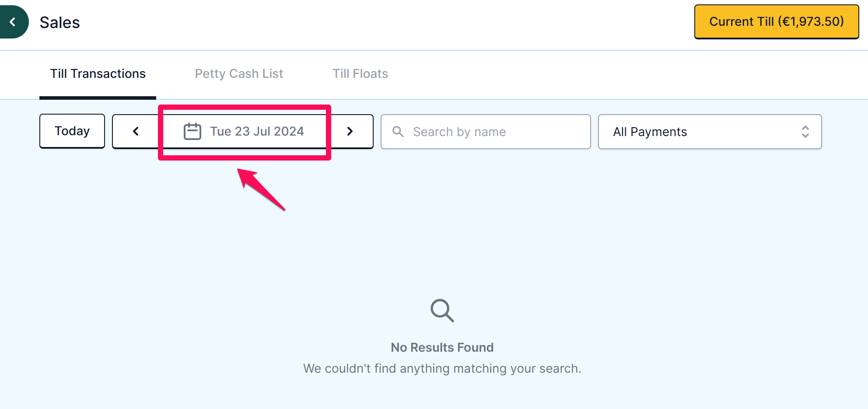Click the back arrow beside Sales
This screenshot has width=868, height=409.
coord(13,22)
